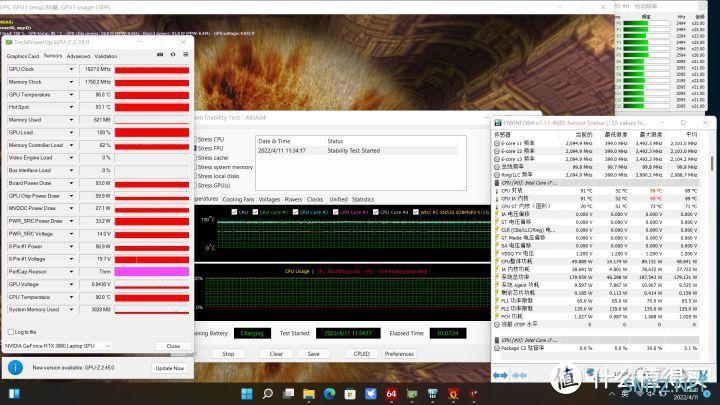This screenshot has height=405, width=720.
Task: Click the HWiNFO64 grayed double-arrow icon
Action: click(x=519, y=376)
